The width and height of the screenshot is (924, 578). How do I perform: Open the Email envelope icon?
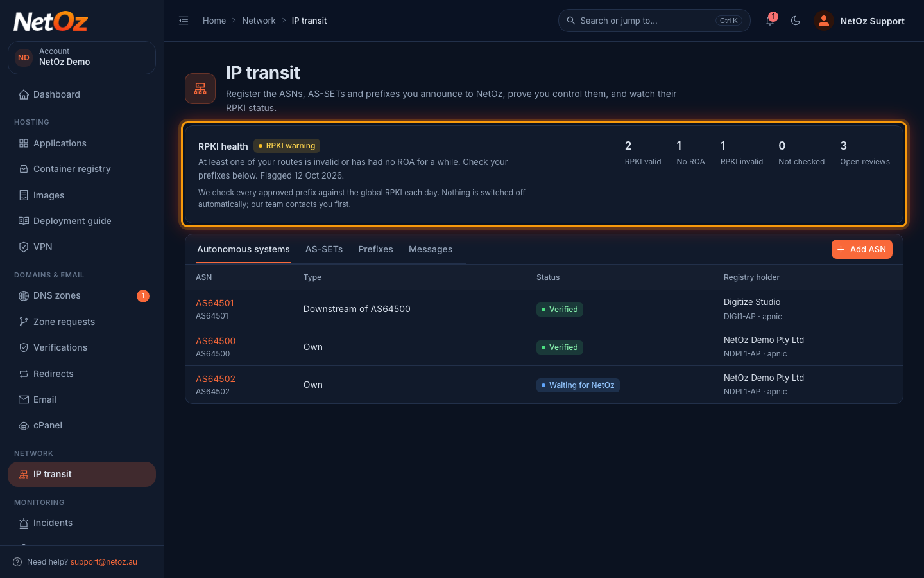click(24, 399)
